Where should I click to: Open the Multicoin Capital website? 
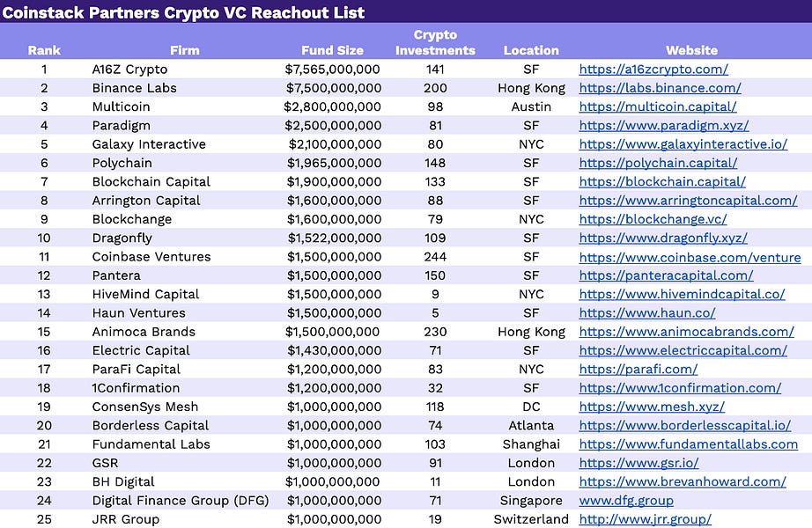click(647, 106)
